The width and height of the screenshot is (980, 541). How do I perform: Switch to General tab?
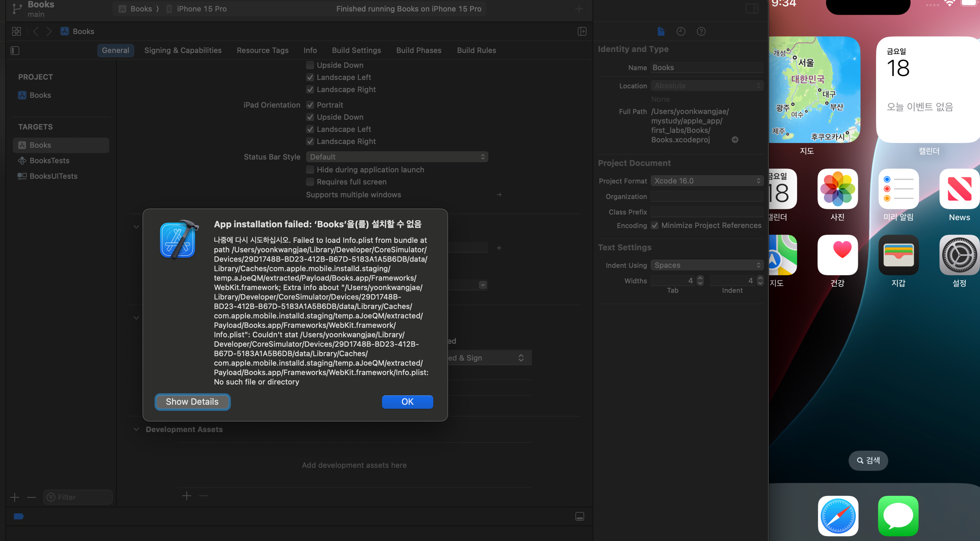[x=115, y=50]
